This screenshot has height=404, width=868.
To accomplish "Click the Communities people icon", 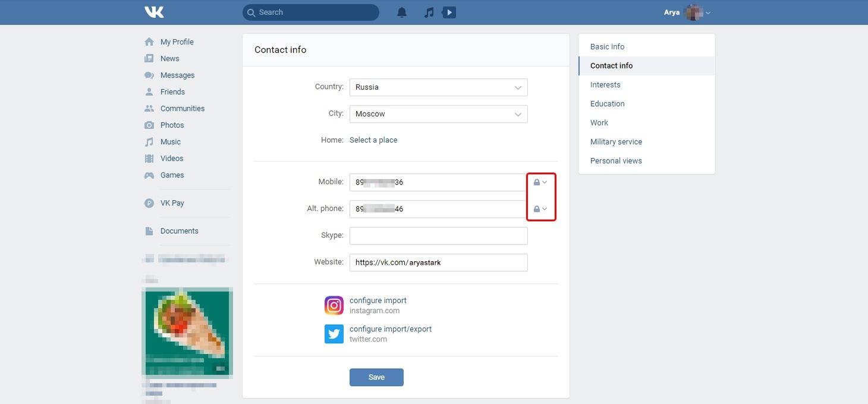I will coord(149,108).
